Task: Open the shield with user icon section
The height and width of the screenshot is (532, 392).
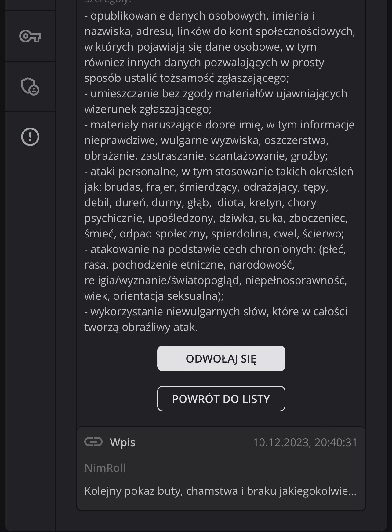Action: click(x=30, y=86)
